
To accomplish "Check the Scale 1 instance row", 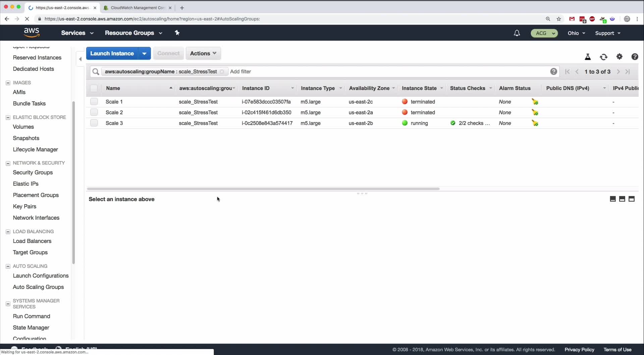I will point(94,102).
